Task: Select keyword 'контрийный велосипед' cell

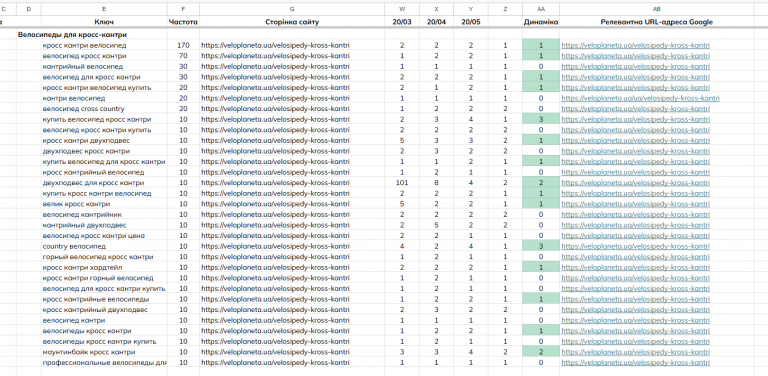Action: pyautogui.click(x=104, y=67)
